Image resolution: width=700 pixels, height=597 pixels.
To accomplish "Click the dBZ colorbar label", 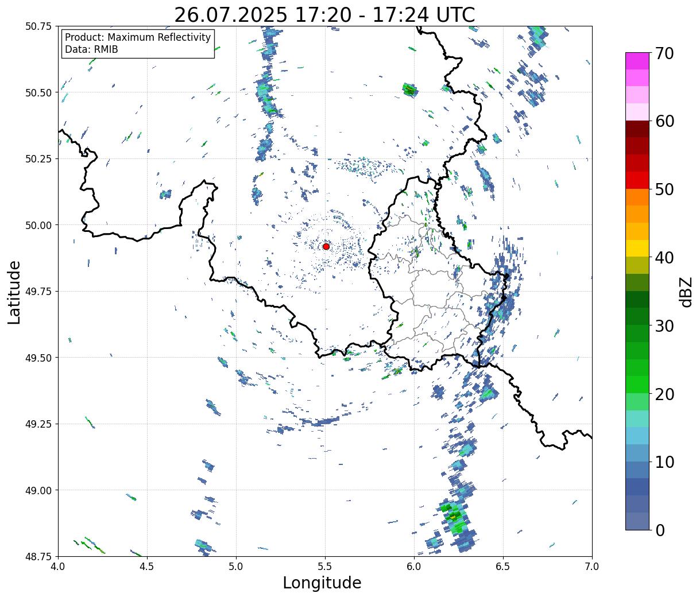I will (686, 291).
